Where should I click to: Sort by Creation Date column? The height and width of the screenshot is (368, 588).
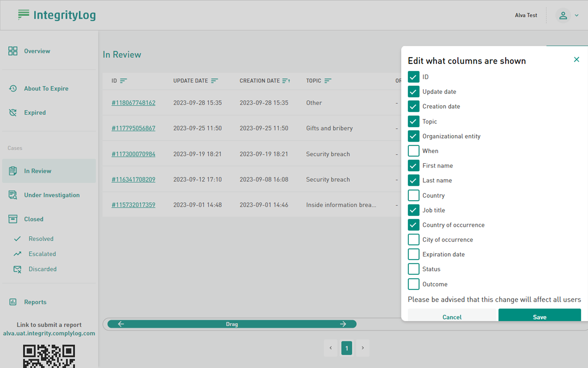pos(286,81)
